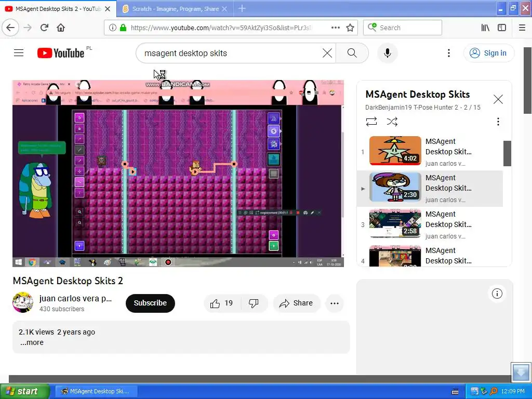This screenshot has height=399, width=532.
Task: Close the Scratch tab
Action: (224, 9)
